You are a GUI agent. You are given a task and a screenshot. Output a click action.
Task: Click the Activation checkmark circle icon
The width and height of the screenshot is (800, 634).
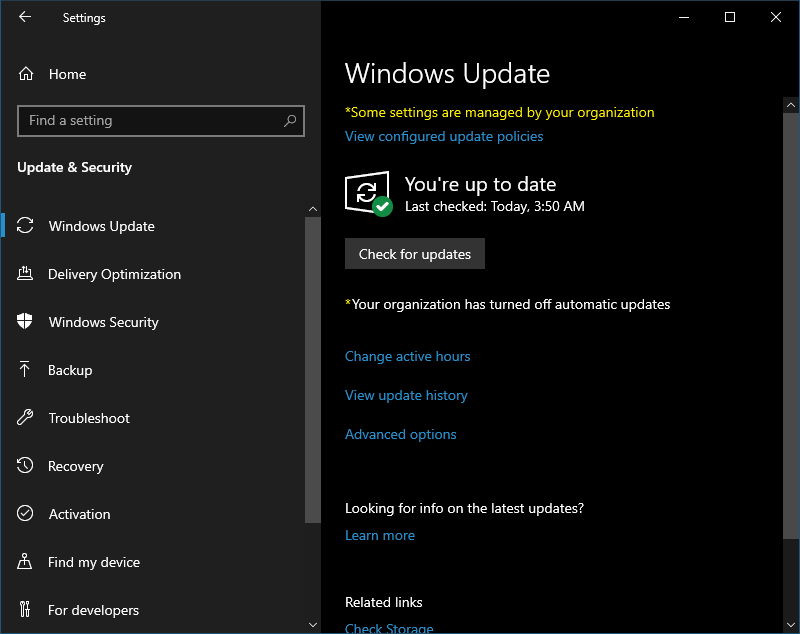(x=25, y=513)
